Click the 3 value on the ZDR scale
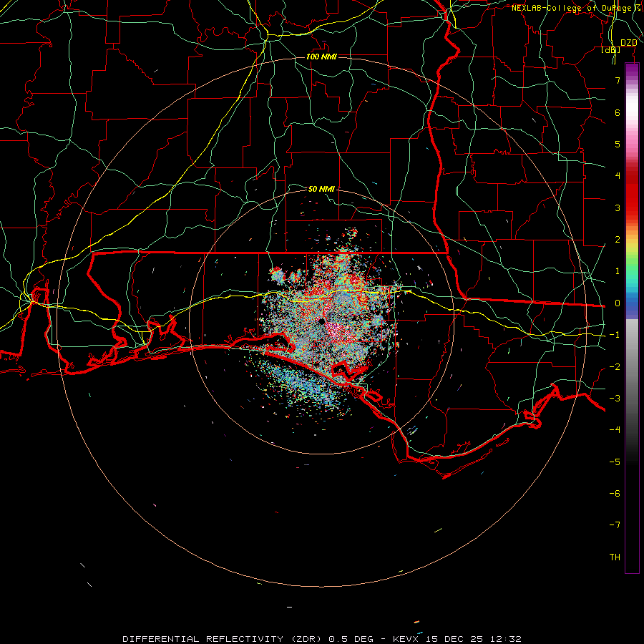Image resolution: width=644 pixels, height=644 pixels. 618,208
